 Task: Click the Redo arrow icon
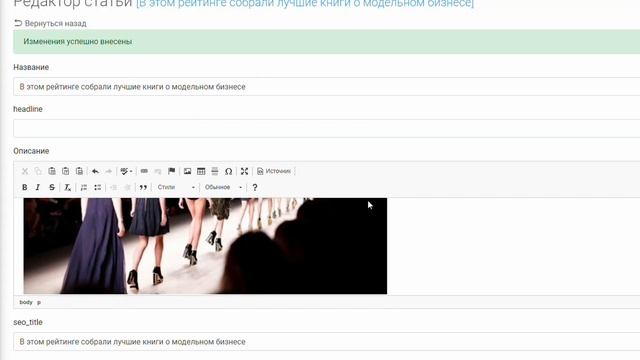(x=109, y=171)
